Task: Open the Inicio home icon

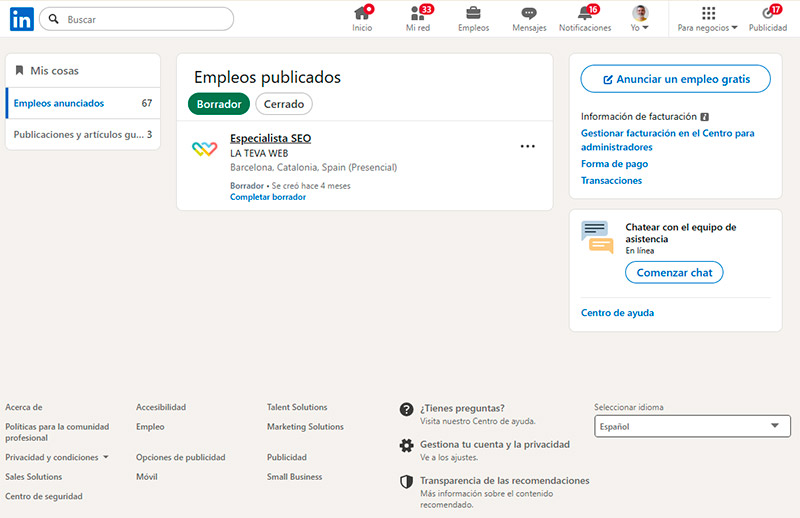Action: point(362,13)
